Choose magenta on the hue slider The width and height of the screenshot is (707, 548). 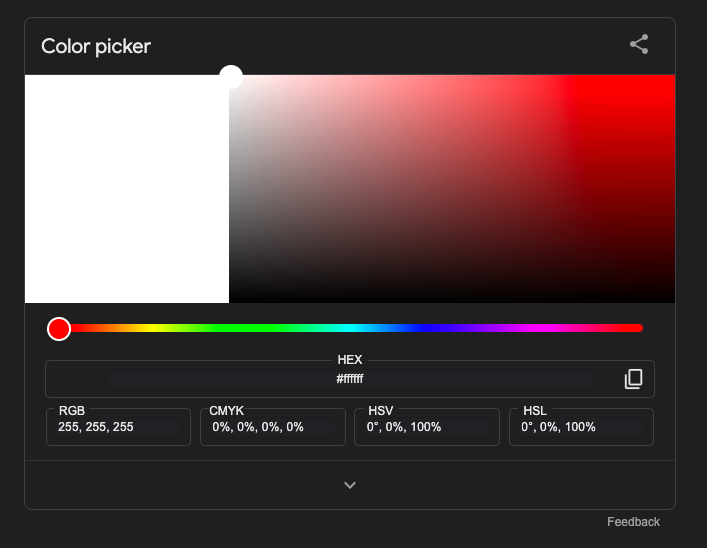coord(545,328)
